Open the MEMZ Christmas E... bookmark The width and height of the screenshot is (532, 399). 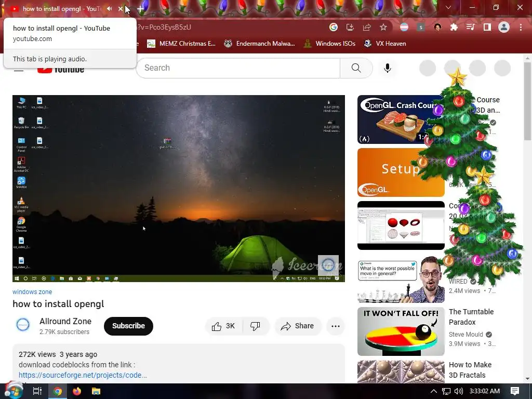(x=181, y=44)
